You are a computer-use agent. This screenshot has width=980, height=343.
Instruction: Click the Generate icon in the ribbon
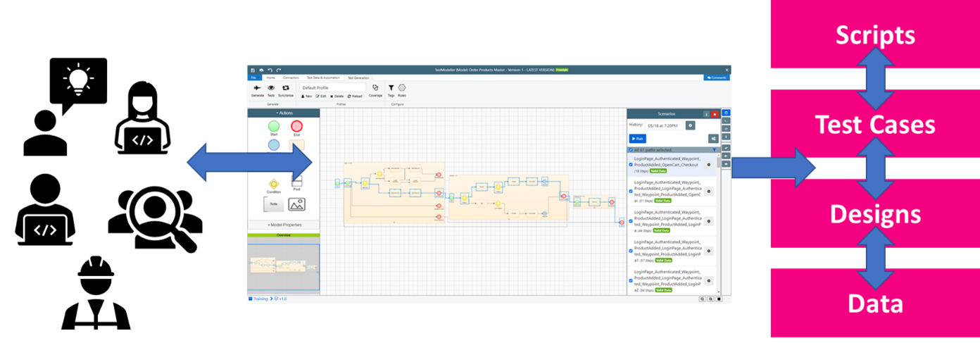257,88
